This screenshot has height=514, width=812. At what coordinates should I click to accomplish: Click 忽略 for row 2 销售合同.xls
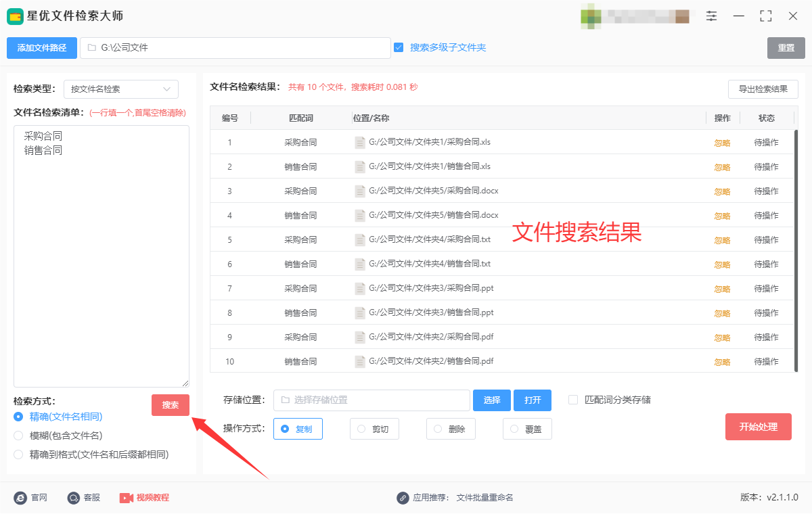(723, 168)
